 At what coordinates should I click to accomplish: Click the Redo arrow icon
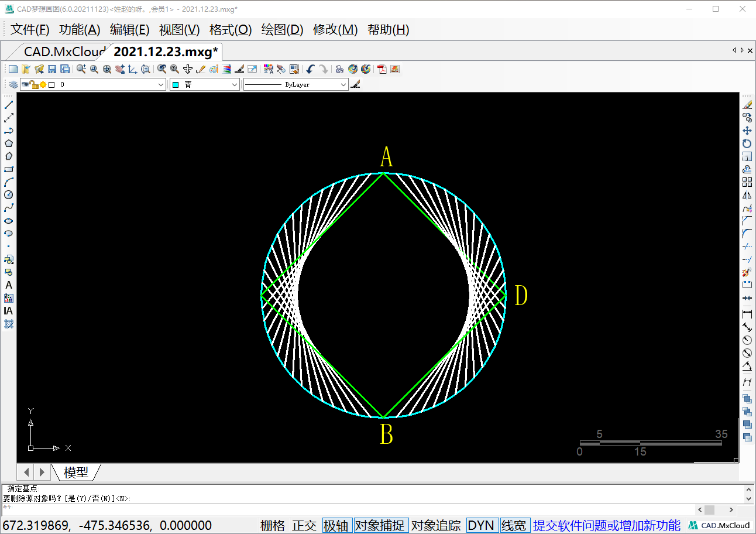(x=323, y=69)
